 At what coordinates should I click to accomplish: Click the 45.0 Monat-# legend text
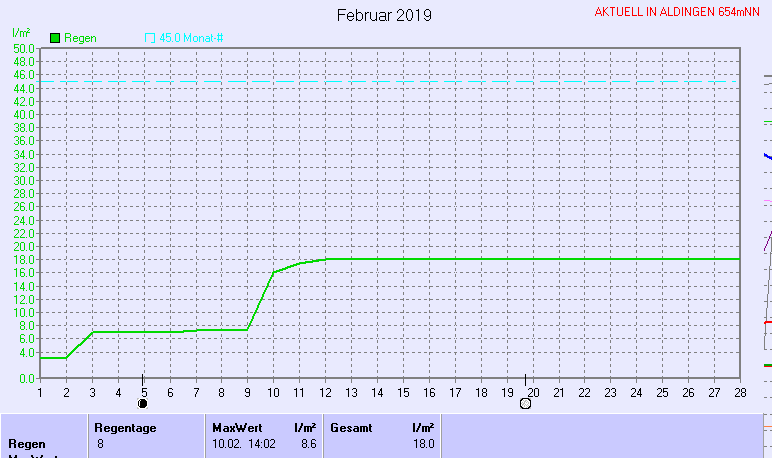[193, 38]
